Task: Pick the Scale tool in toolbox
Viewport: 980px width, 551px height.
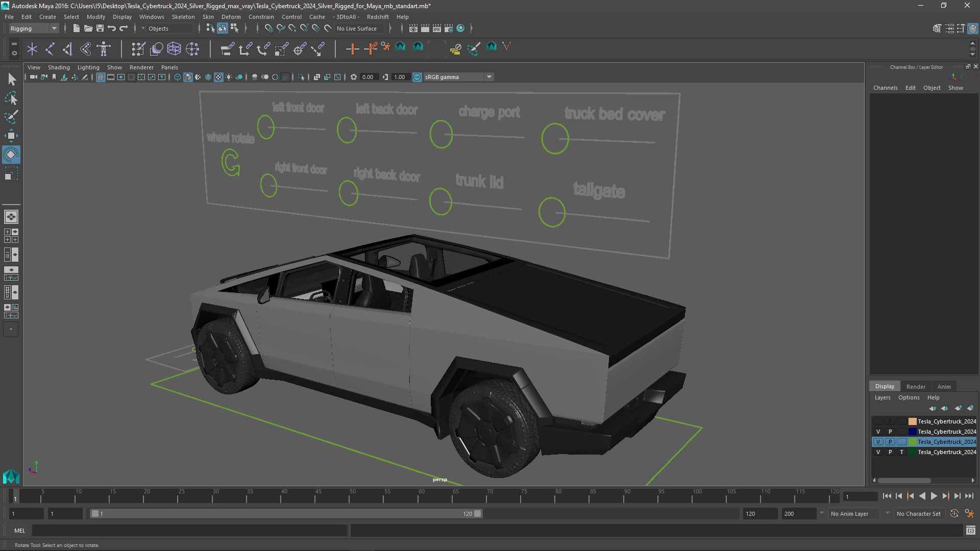Action: click(11, 173)
